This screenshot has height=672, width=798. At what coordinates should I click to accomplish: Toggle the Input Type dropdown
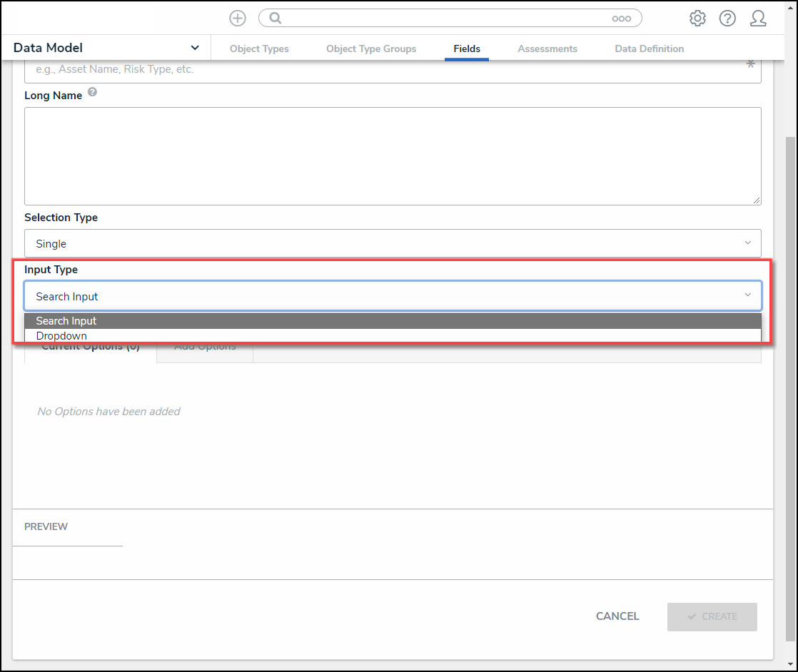coord(393,296)
